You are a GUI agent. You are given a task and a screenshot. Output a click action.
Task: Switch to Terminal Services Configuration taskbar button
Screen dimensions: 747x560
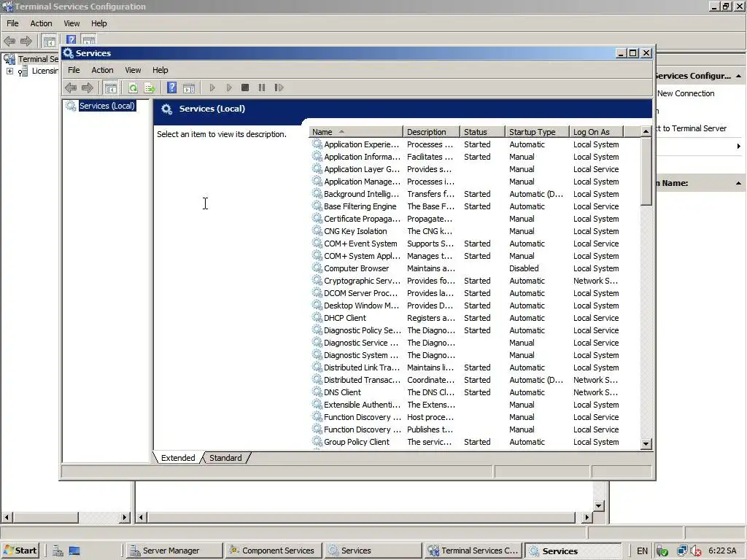tap(473, 551)
